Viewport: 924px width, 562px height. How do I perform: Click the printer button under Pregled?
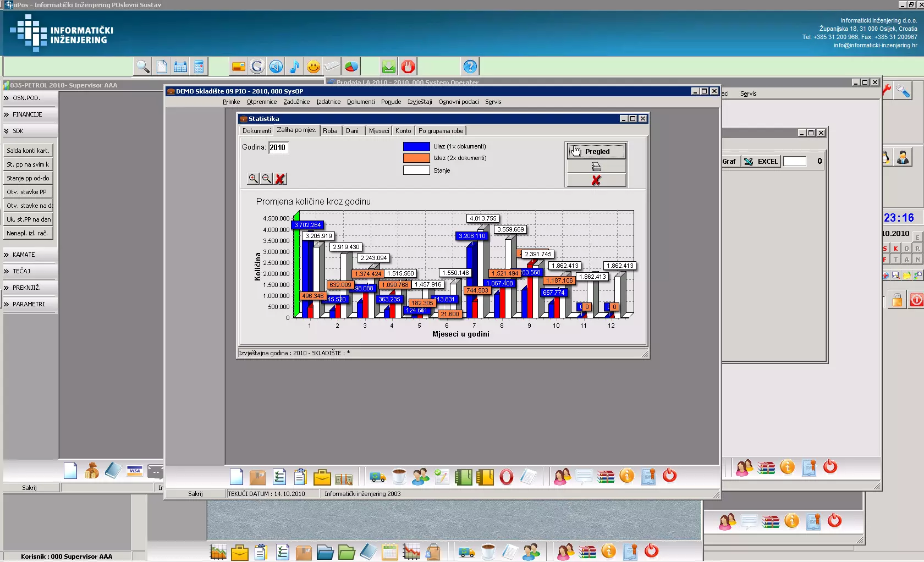pos(596,166)
